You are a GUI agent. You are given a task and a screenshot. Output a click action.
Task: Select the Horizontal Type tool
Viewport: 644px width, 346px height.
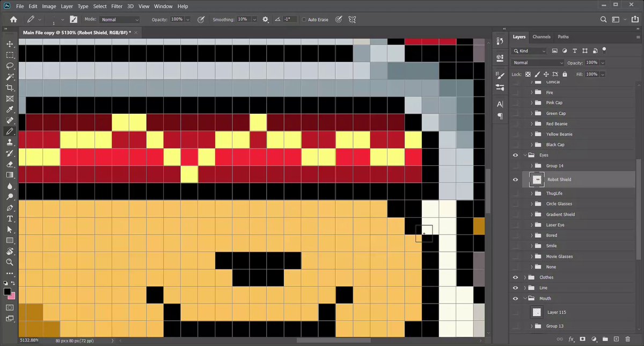[10, 219]
